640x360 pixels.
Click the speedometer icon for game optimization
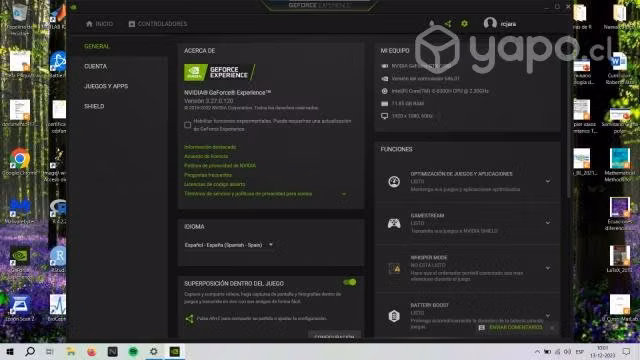(394, 182)
